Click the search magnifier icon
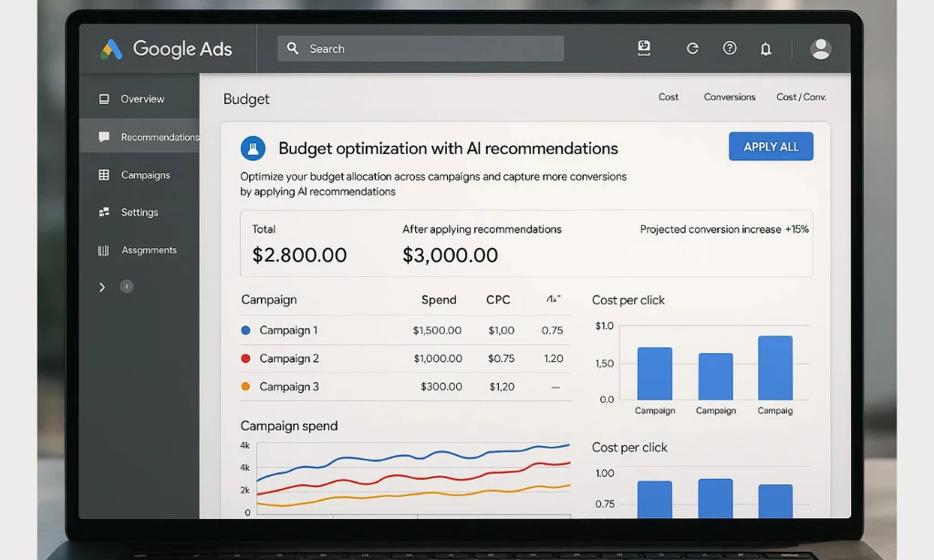This screenshot has width=934, height=560. (x=293, y=48)
